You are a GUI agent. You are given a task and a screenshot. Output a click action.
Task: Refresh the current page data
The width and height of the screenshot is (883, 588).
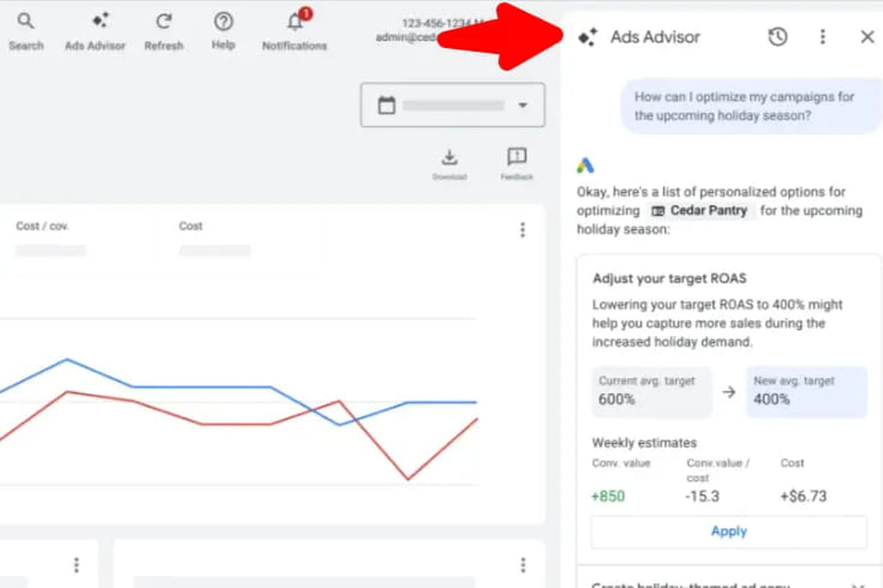[x=163, y=21]
